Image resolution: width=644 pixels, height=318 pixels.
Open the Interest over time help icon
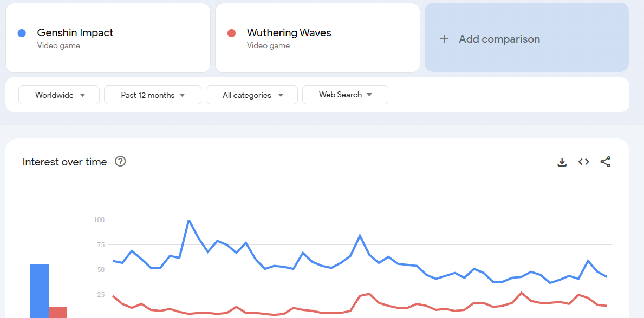coord(120,161)
